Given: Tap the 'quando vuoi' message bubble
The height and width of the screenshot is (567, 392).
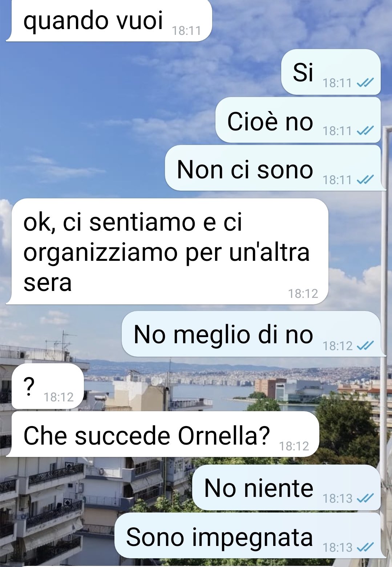Looking at the screenshot, I should [109, 21].
